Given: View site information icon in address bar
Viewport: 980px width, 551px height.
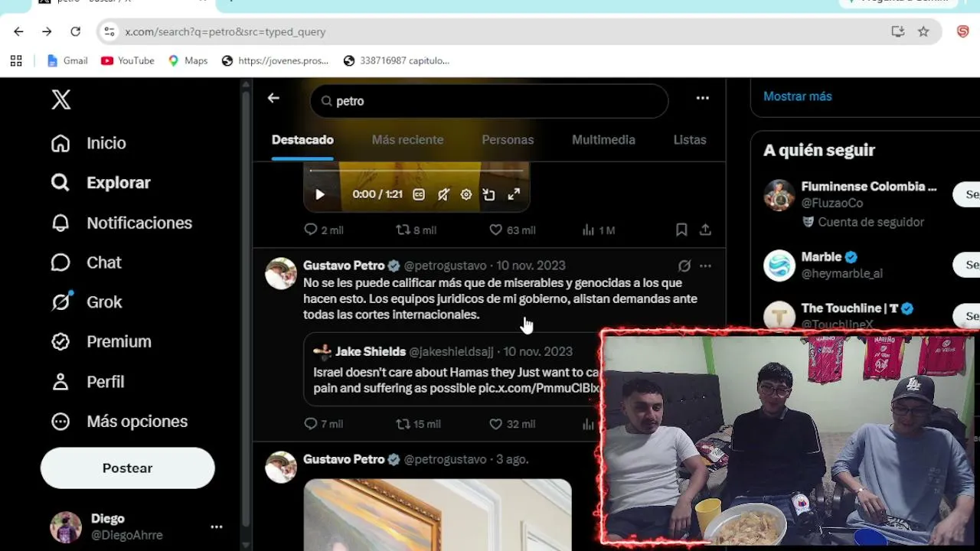Looking at the screenshot, I should coord(109,31).
